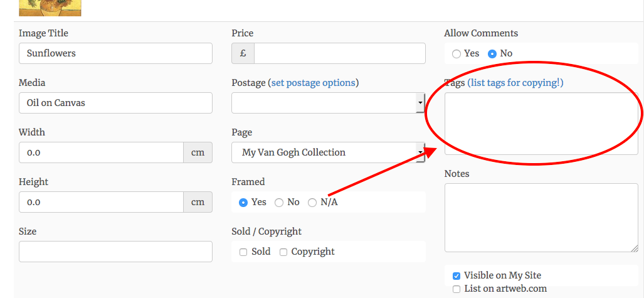
Task: Click list tags for copying link
Action: point(515,83)
